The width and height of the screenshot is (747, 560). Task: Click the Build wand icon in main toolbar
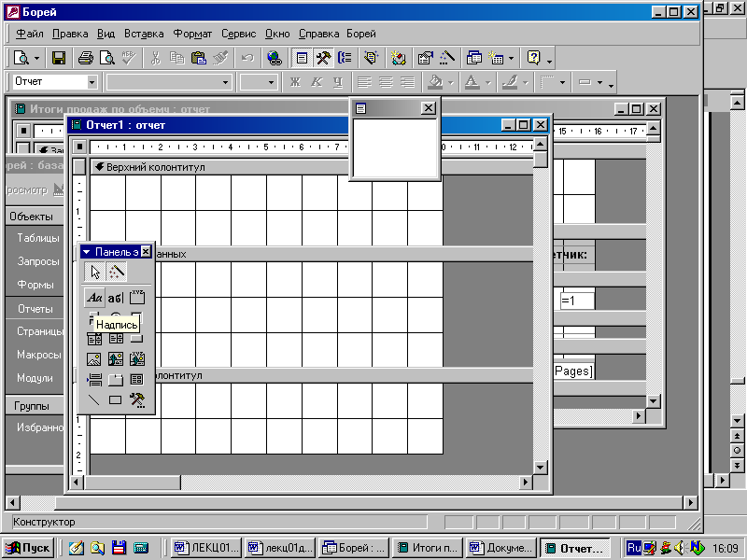pos(447,58)
